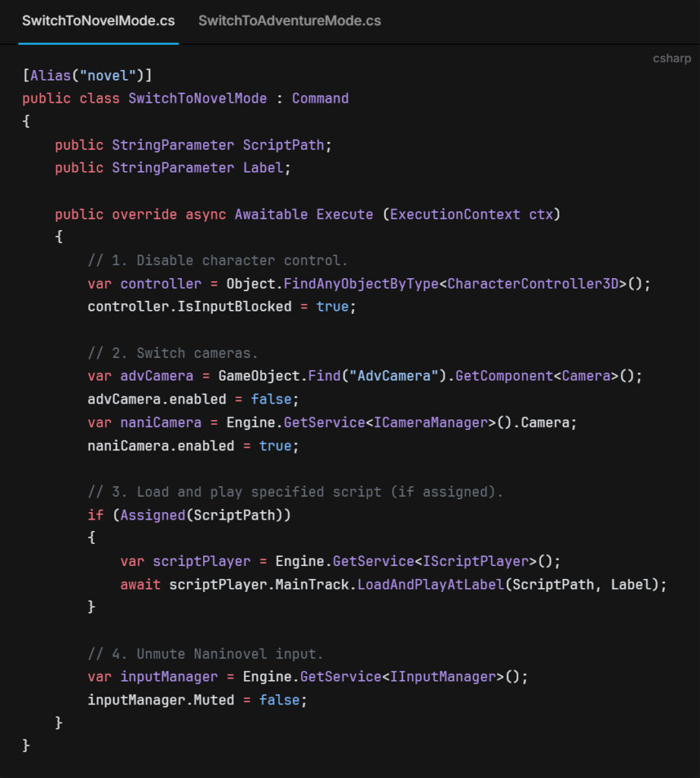Click the Execute method name
The image size is (700, 778).
tap(344, 214)
